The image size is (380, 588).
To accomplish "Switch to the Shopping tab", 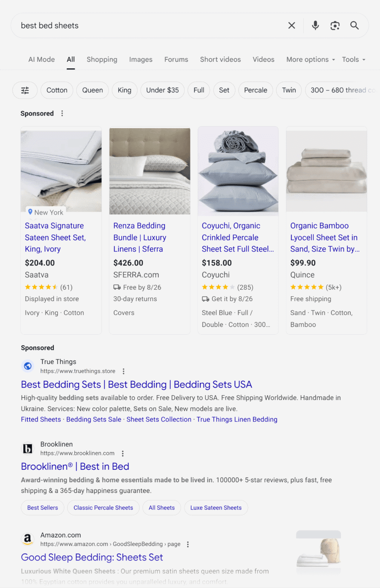I will (102, 59).
